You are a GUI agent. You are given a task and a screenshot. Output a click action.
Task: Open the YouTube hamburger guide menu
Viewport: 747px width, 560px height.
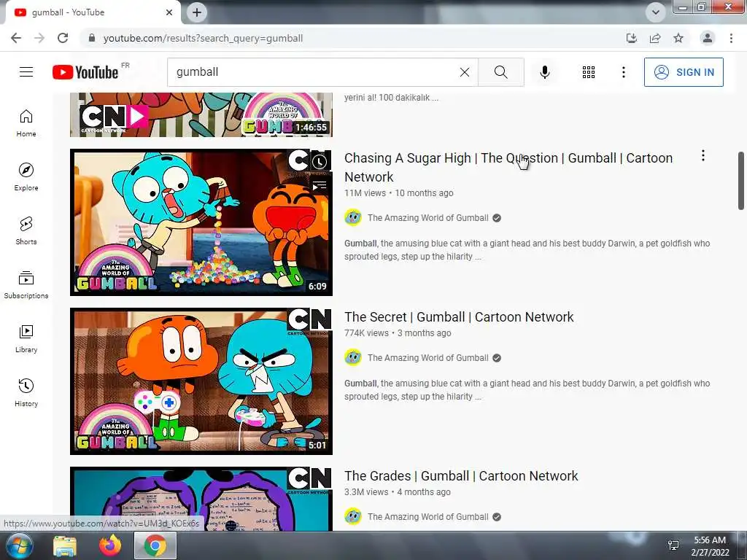[26, 72]
